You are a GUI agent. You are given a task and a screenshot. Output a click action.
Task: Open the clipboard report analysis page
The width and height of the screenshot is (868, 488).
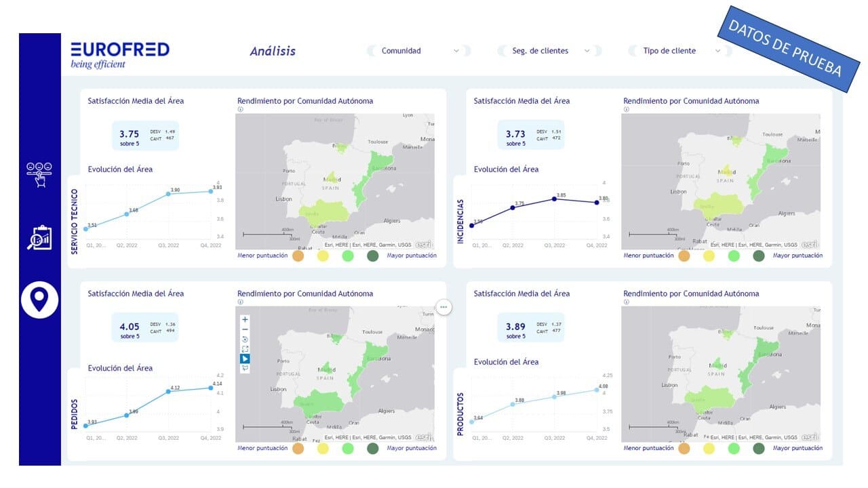(x=39, y=237)
